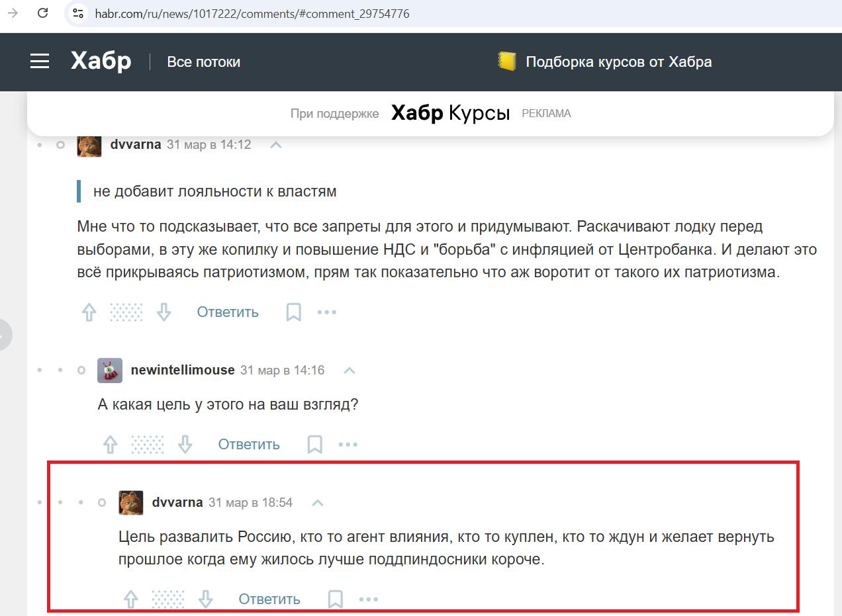842x616 pixels.
Task: Upvote dvvarna's 14:12 comment
Action: [x=89, y=312]
